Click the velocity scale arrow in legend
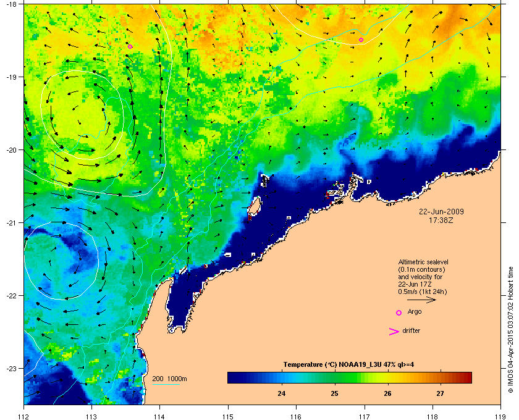Screen dimensions: 519x420 pyautogui.click(x=421, y=300)
